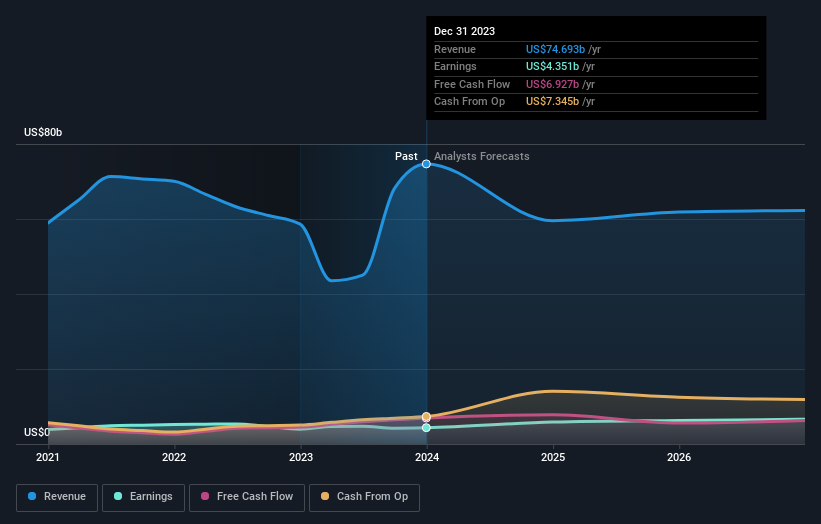
Task: Click the Revenue label in tooltip
Action: [x=455, y=49]
